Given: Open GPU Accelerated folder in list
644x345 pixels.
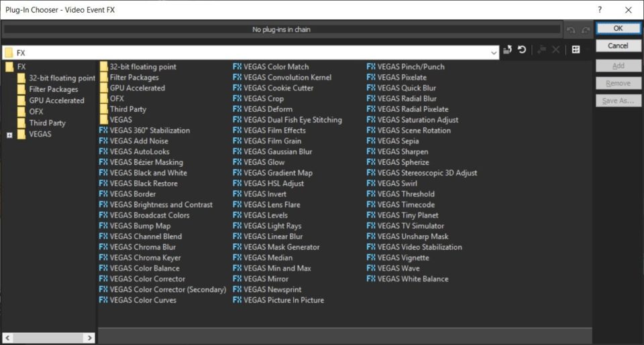Looking at the screenshot, I should point(132,88).
